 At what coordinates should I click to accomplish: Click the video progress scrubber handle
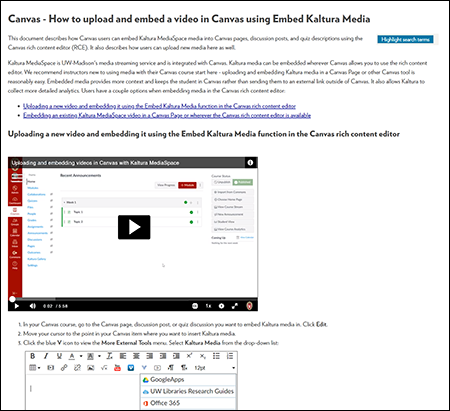[x=12, y=299]
